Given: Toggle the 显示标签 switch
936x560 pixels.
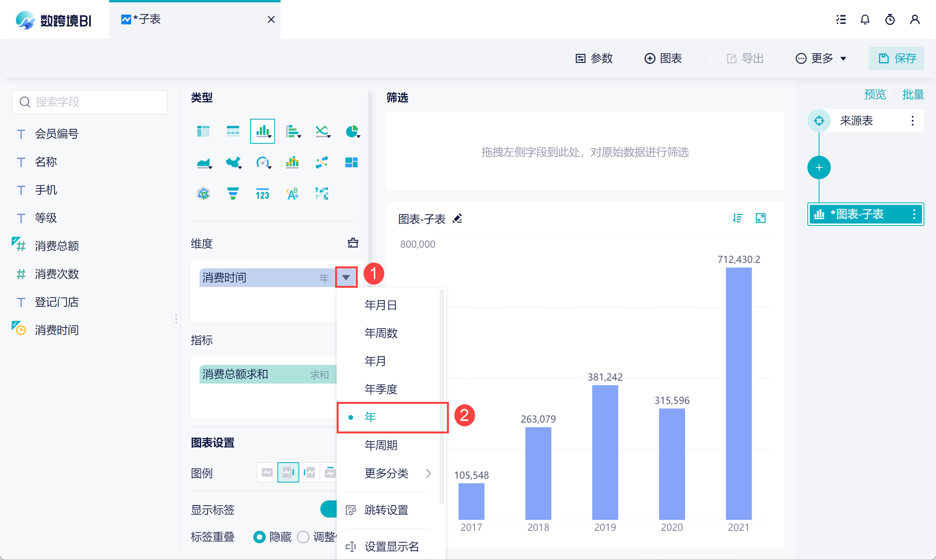Looking at the screenshot, I should [x=329, y=509].
